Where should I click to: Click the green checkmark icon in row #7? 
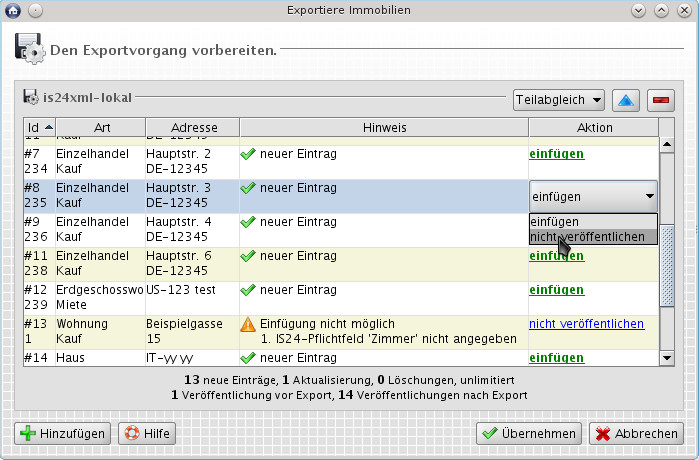tap(248, 154)
